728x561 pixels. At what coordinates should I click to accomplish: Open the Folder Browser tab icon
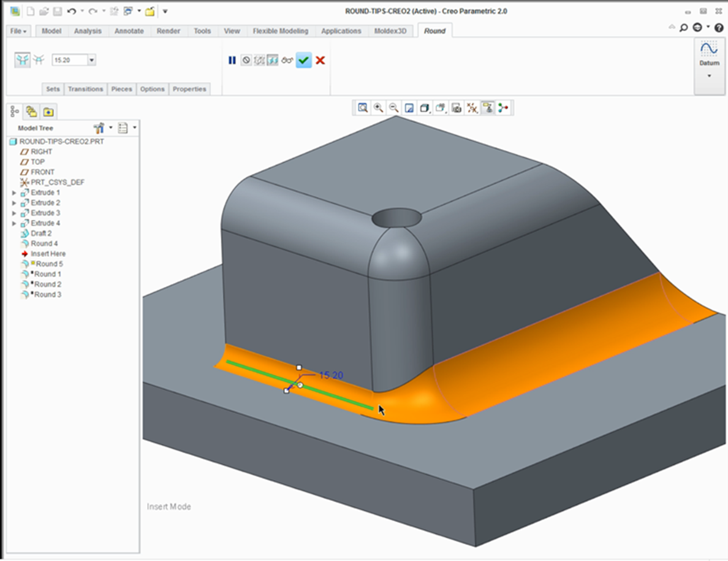tap(32, 112)
